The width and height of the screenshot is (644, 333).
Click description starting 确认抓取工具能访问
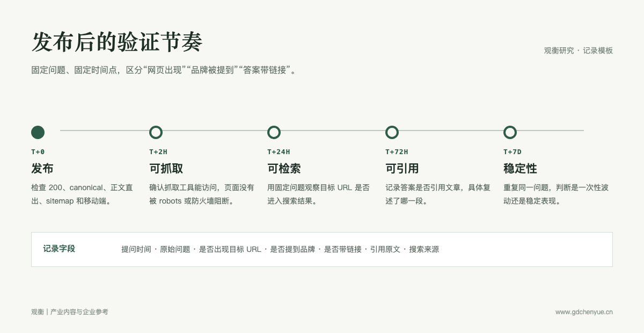(x=202, y=194)
